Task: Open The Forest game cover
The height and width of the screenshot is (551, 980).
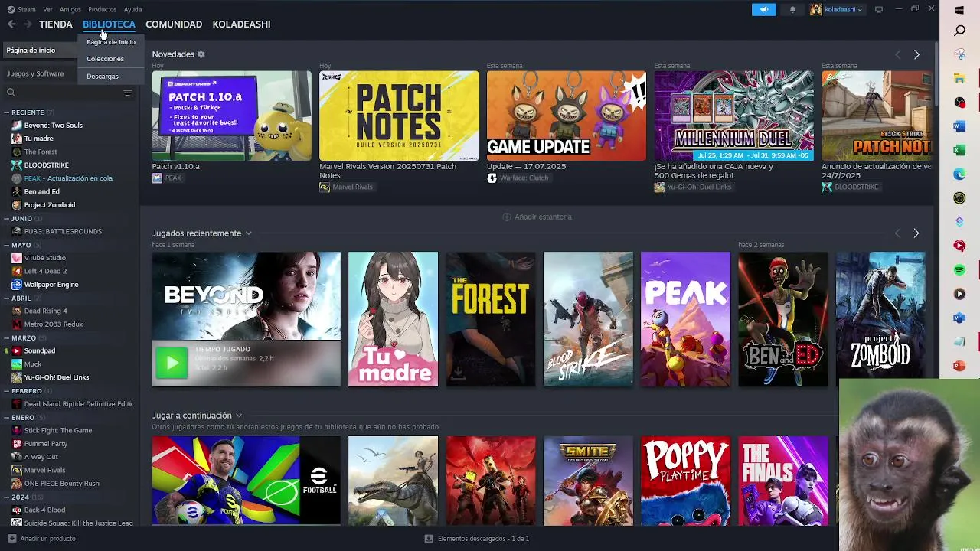Action: (x=491, y=319)
